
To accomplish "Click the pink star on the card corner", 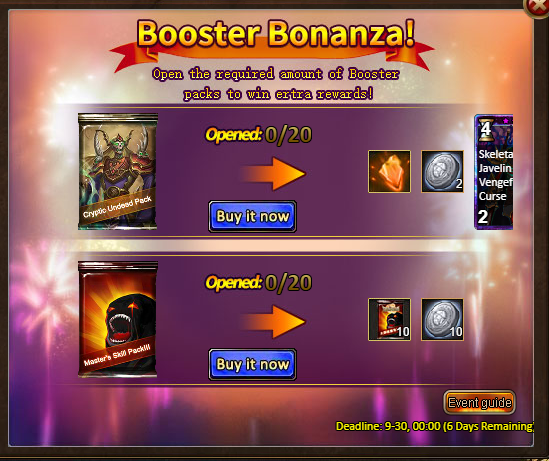I will 506,121.
